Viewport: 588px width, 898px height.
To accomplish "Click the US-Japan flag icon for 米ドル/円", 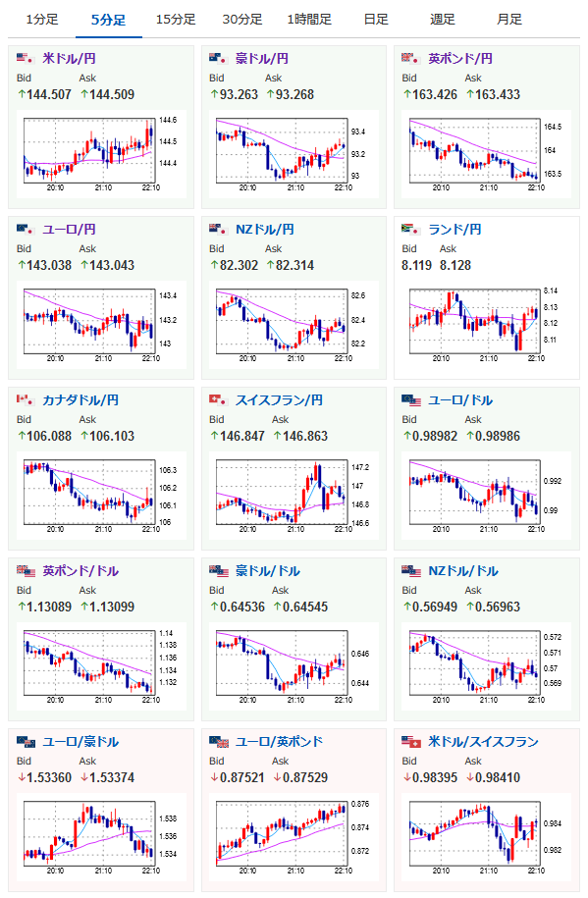I will pos(26,59).
